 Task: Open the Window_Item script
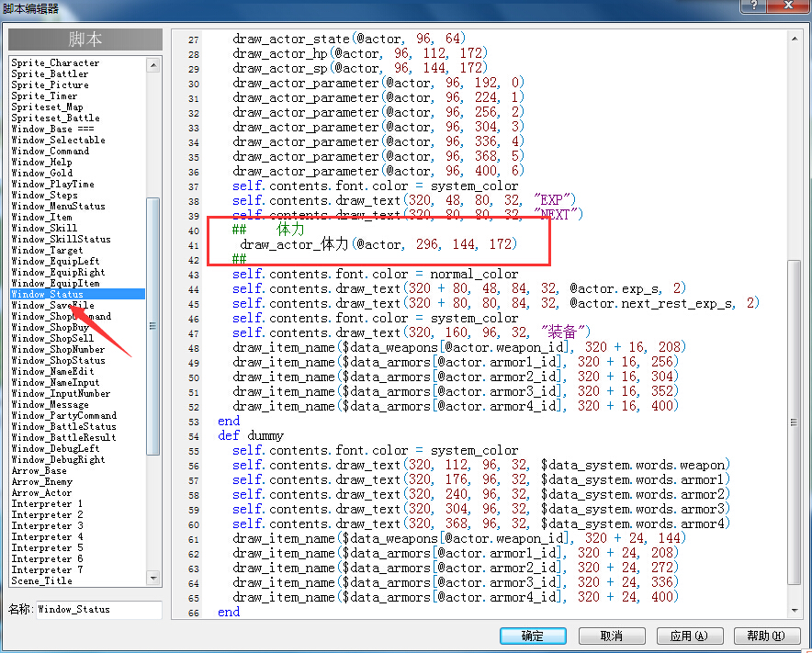point(41,217)
